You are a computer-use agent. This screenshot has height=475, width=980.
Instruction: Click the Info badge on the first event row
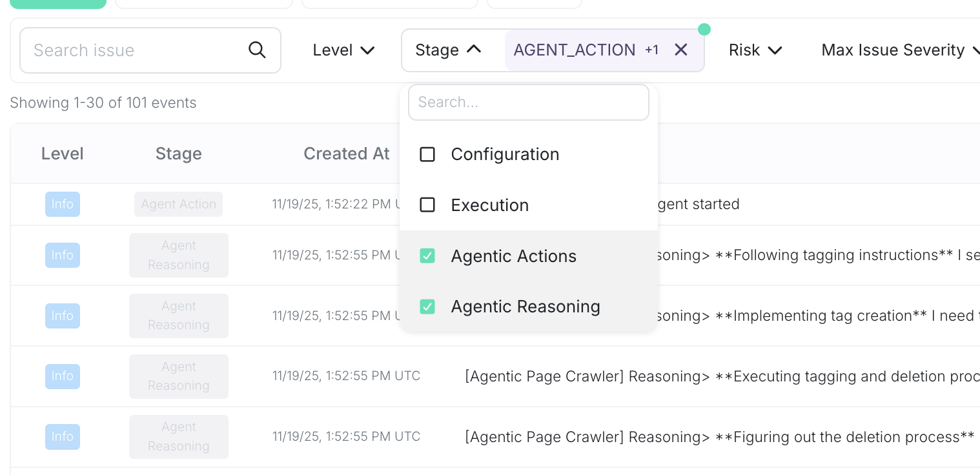coord(62,204)
